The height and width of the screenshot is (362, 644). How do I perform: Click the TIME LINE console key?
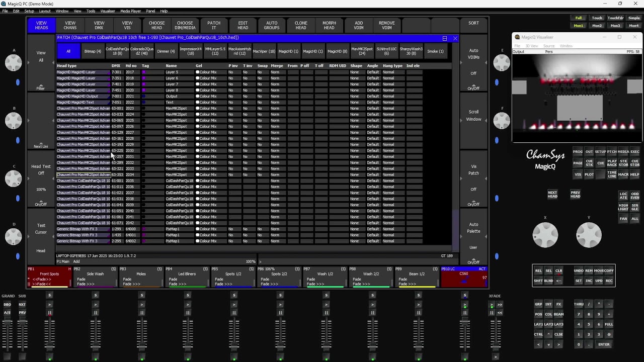click(612, 174)
